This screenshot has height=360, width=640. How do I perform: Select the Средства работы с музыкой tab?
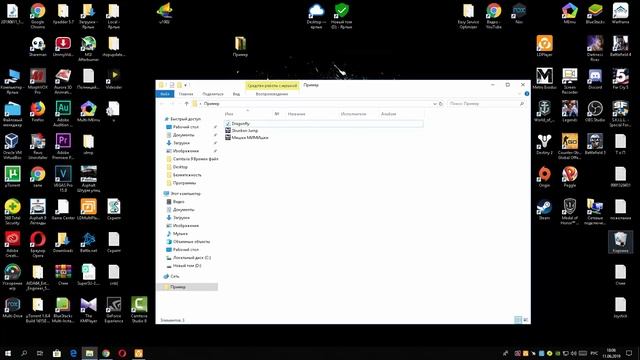point(272,85)
